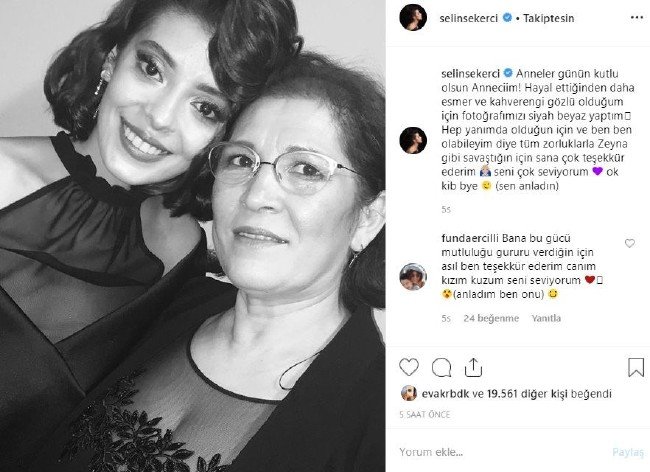Screen dimensions: 650x472
Task: Toggle the Takiptesin following status
Action: (x=548, y=18)
